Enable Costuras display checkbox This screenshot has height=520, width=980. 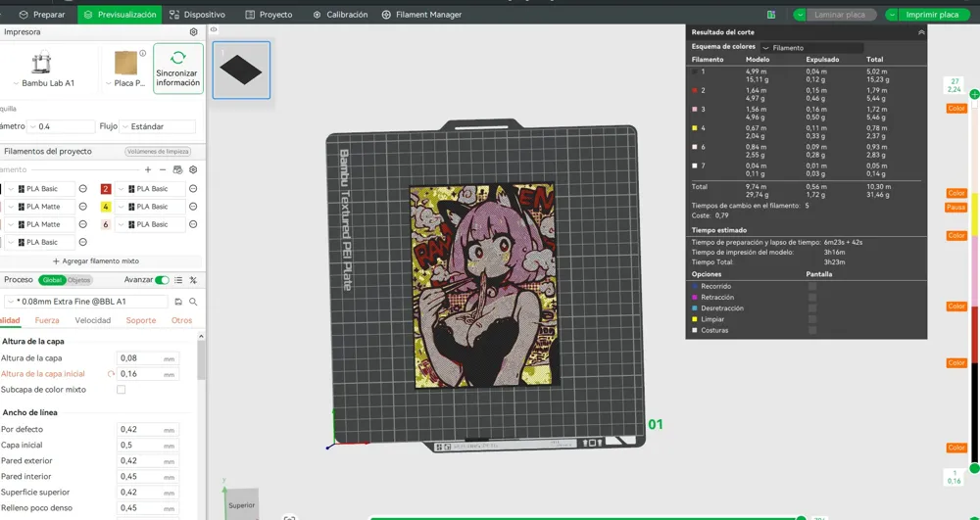pos(811,330)
